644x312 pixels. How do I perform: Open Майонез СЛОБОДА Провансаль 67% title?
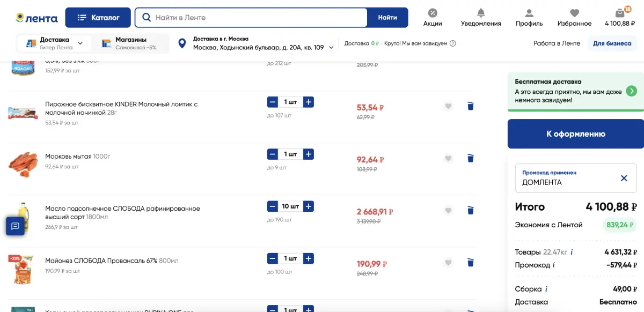(x=112, y=261)
